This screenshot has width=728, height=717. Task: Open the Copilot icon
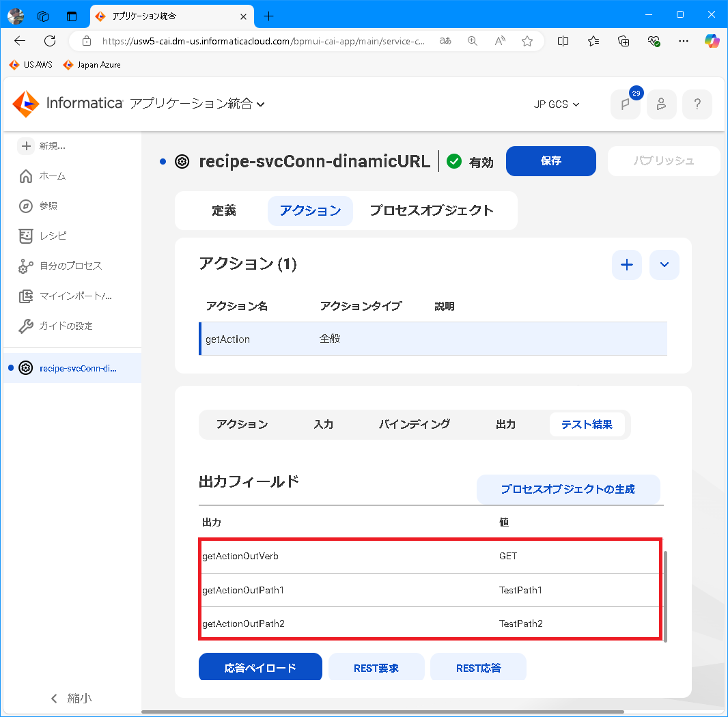pos(712,41)
